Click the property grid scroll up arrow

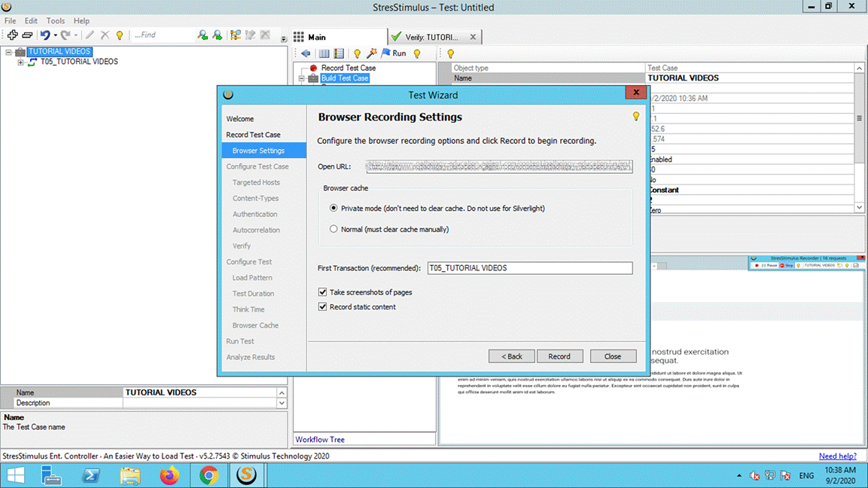pyautogui.click(x=859, y=68)
